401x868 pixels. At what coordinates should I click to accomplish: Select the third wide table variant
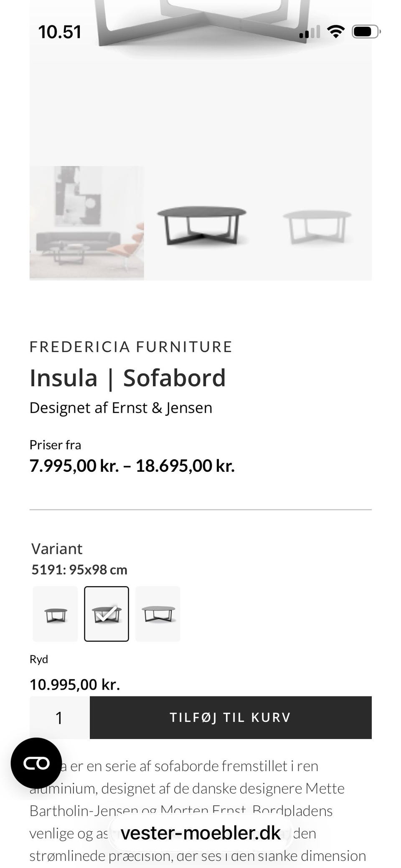(x=158, y=614)
